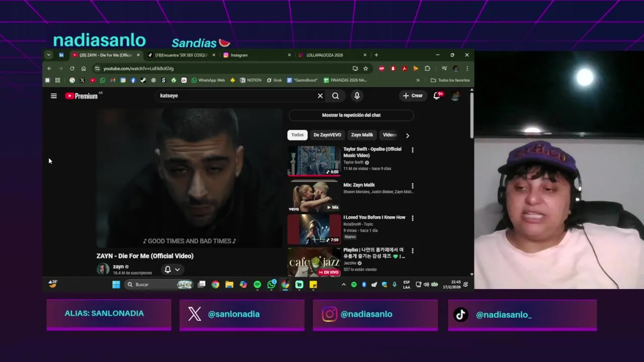Open the zayn channel name link
The height and width of the screenshot is (362, 644).
click(118, 266)
